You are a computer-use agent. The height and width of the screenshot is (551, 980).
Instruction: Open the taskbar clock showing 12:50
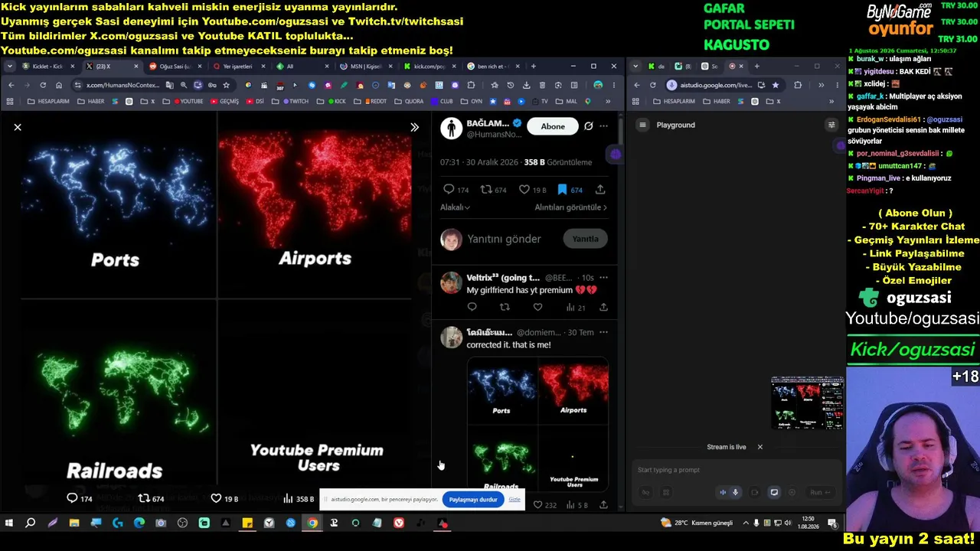coord(808,523)
